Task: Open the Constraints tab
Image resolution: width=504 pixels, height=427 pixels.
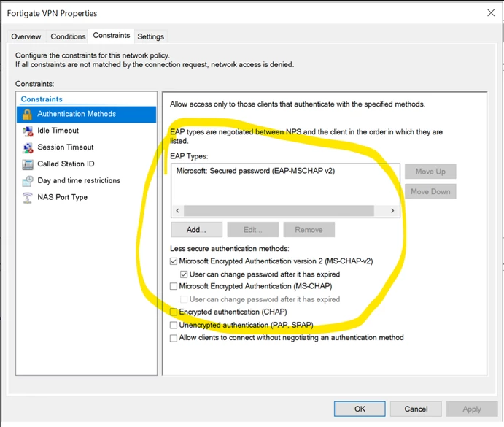Action: 111,35
